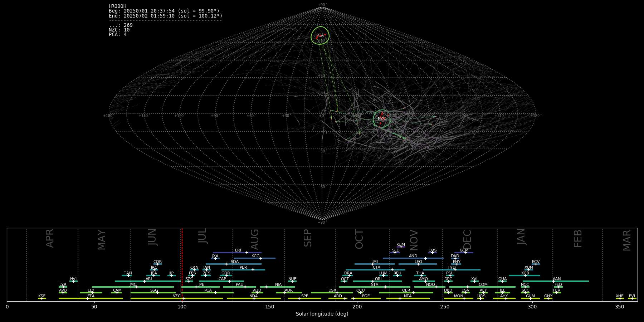Click the MON shower label in timeline
The height and width of the screenshot is (322, 644).
pyautogui.click(x=458, y=296)
